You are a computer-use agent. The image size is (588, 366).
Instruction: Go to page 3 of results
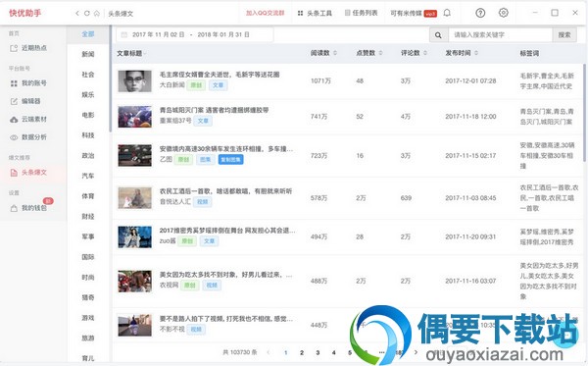coord(318,352)
